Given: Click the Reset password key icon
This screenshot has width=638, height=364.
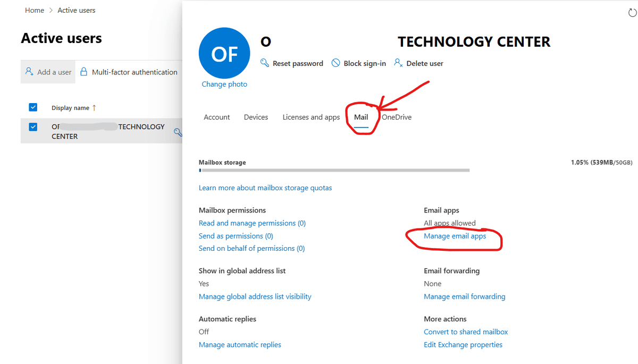Looking at the screenshot, I should [x=264, y=63].
